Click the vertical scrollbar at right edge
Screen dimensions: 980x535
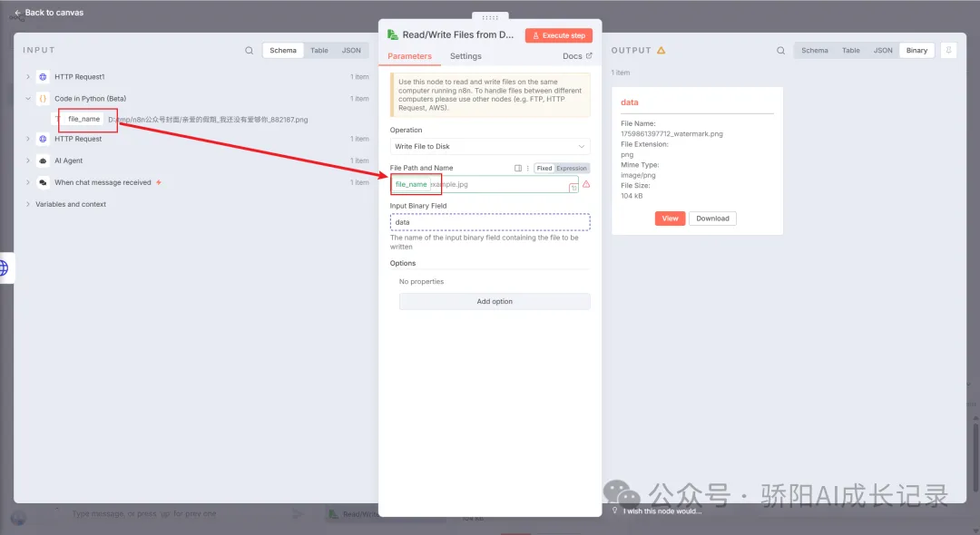tap(975, 457)
